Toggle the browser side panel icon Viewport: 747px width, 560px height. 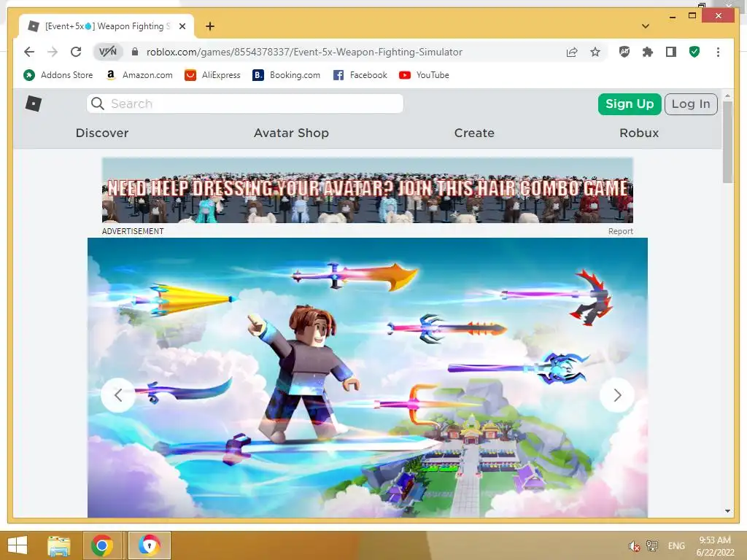click(671, 52)
